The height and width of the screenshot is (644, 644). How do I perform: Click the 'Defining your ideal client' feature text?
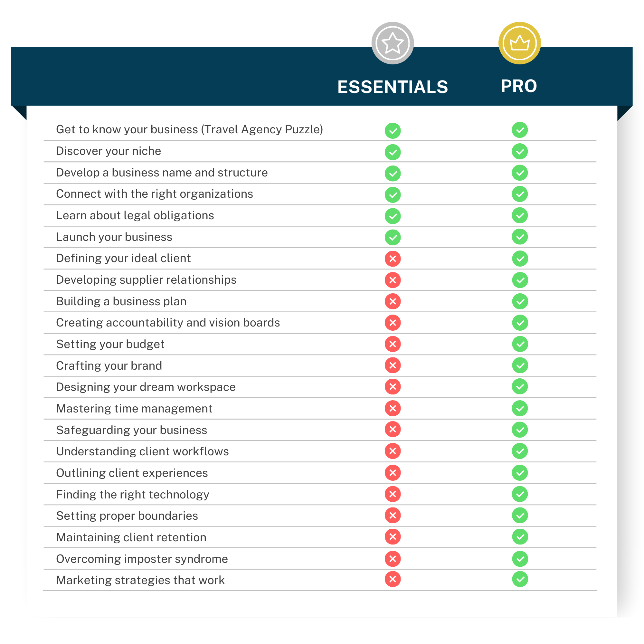pos(123,258)
